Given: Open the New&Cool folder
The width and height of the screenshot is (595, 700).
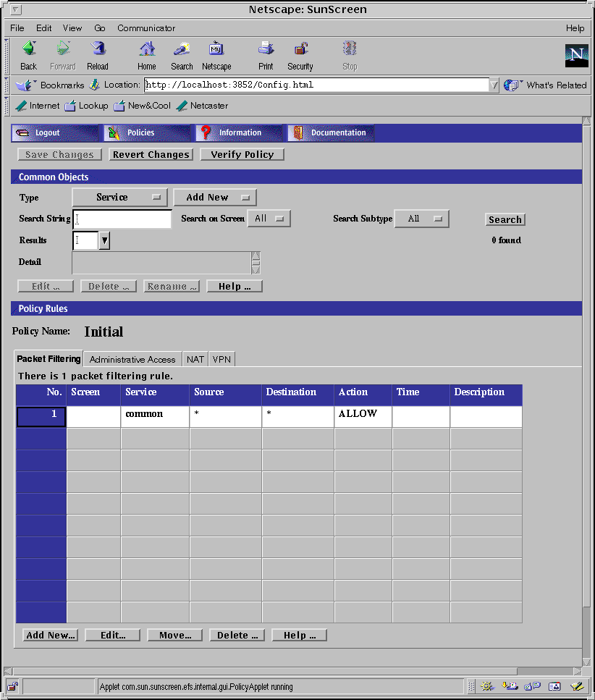Looking at the screenshot, I should tap(143, 106).
